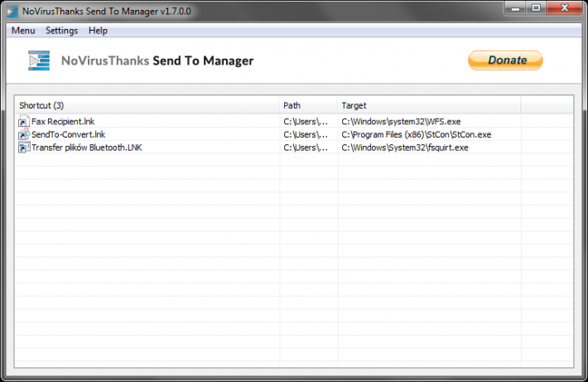Viewport: 588px width, 382px height.
Task: Open the Menu menu
Action: coord(23,31)
